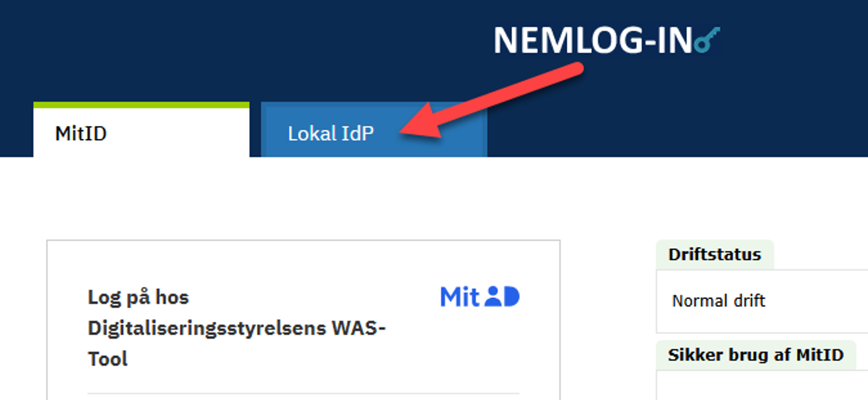This screenshot has width=868, height=400.
Task: Switch to the Lokal IdP tab
Action: tap(331, 133)
